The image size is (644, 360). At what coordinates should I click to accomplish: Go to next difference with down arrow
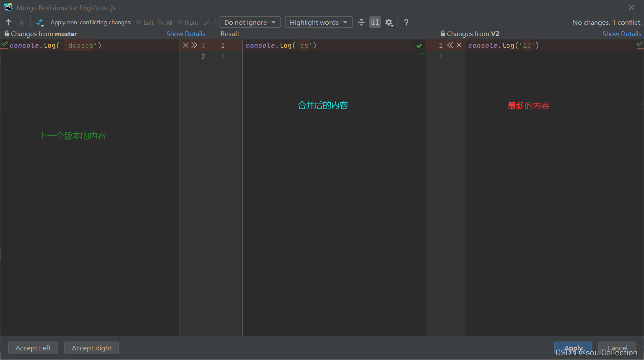22,22
